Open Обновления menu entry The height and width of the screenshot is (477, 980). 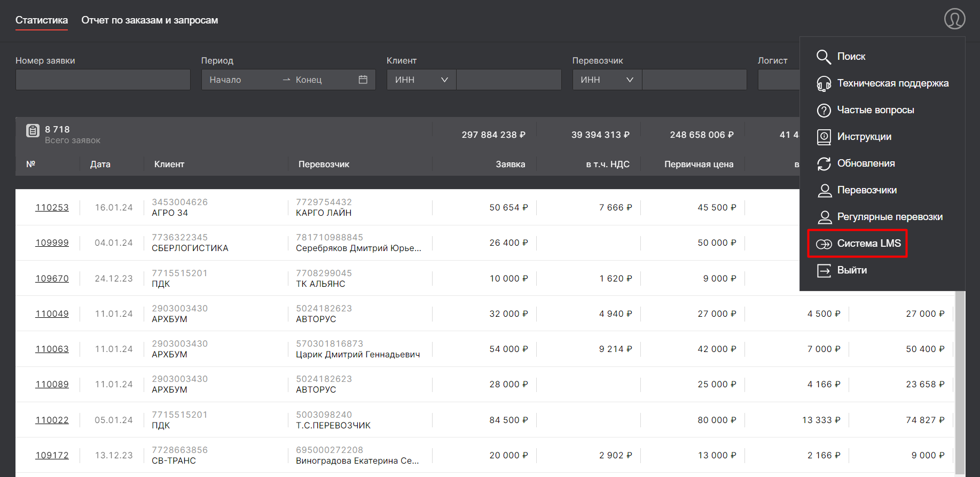point(866,163)
